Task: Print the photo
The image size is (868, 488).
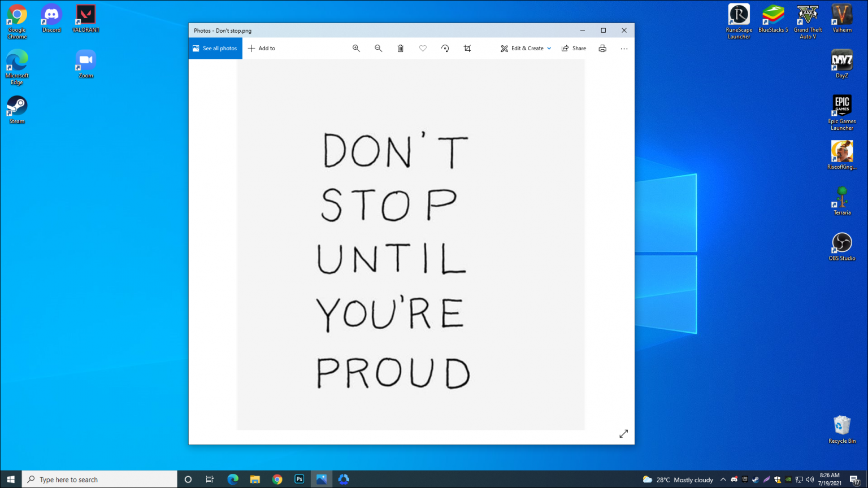Action: (602, 48)
